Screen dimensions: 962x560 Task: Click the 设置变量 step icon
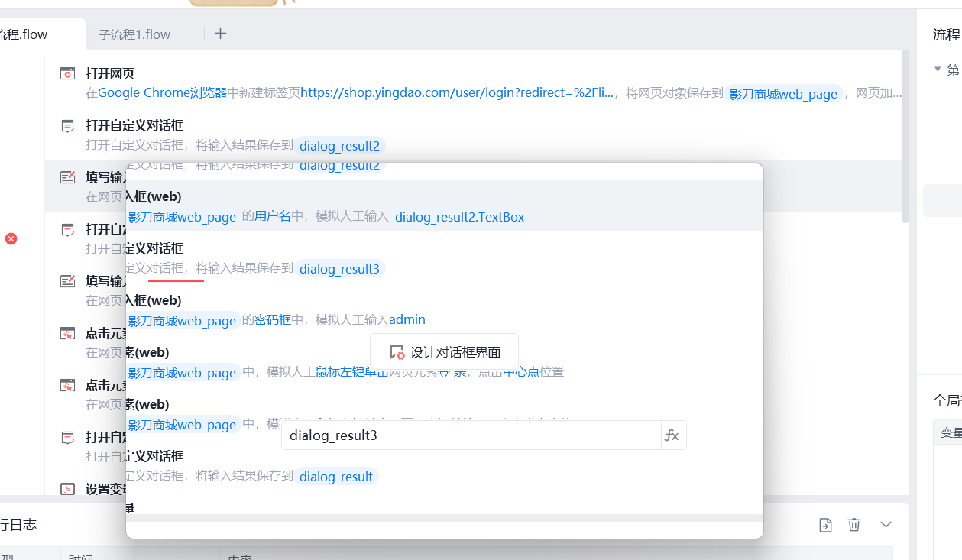(x=67, y=489)
